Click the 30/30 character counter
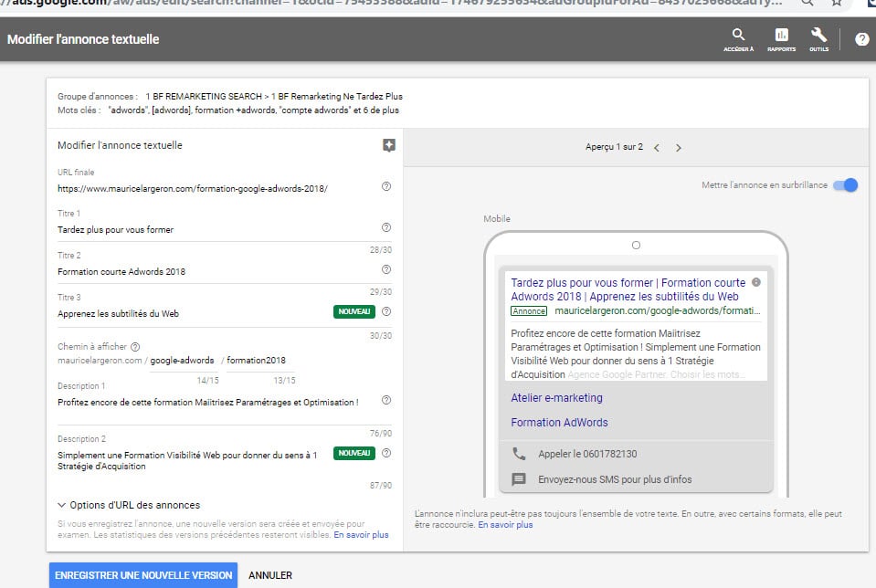The width and height of the screenshot is (876, 588). pyautogui.click(x=381, y=336)
